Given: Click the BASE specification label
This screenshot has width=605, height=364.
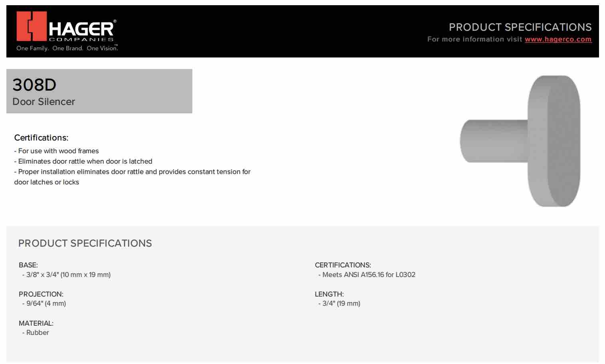Looking at the screenshot, I should point(28,265).
